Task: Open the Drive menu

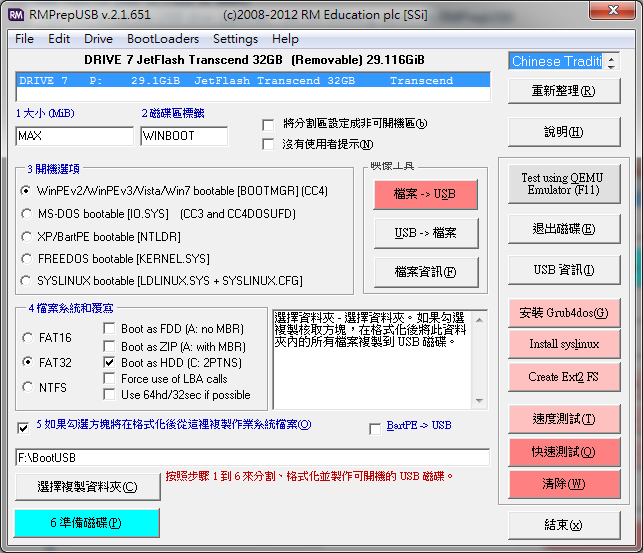Action: tap(98, 39)
